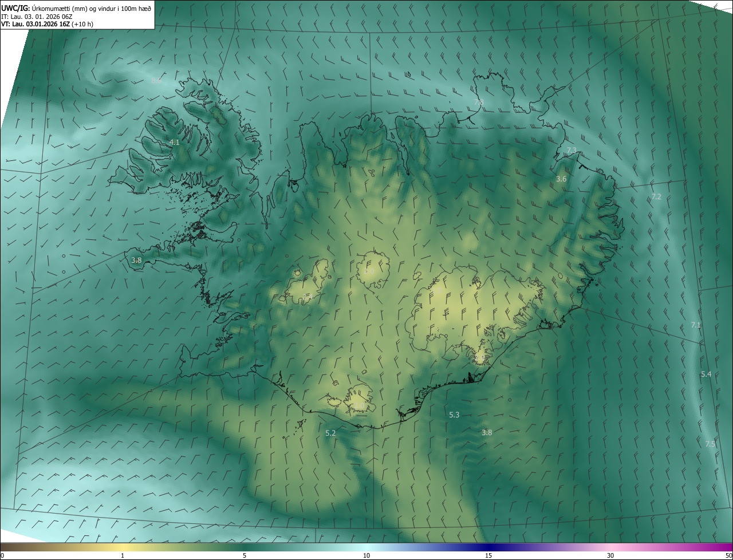Click the 15 label on the color scale
This screenshot has height=560, width=733.
coord(488,555)
